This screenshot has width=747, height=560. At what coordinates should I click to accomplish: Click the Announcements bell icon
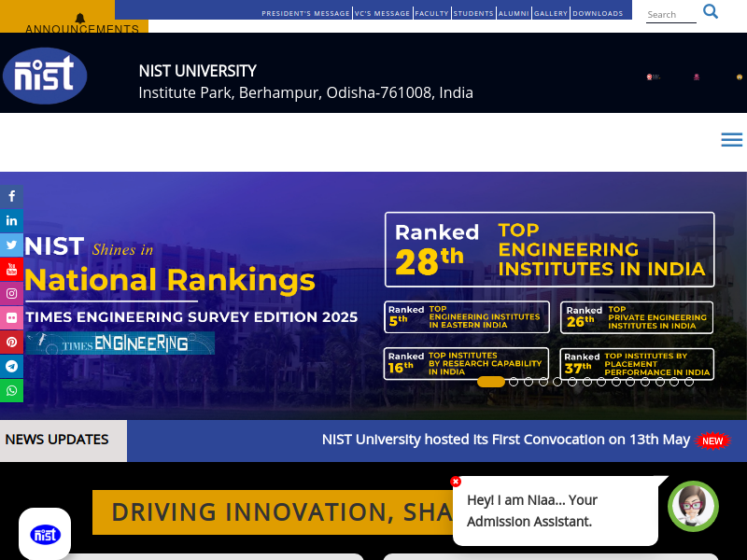[80, 18]
